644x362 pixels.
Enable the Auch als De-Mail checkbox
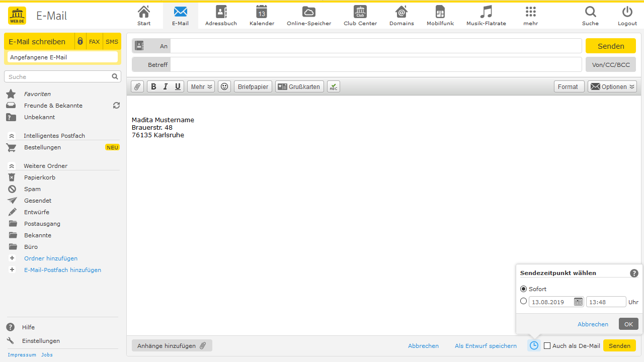(547, 345)
